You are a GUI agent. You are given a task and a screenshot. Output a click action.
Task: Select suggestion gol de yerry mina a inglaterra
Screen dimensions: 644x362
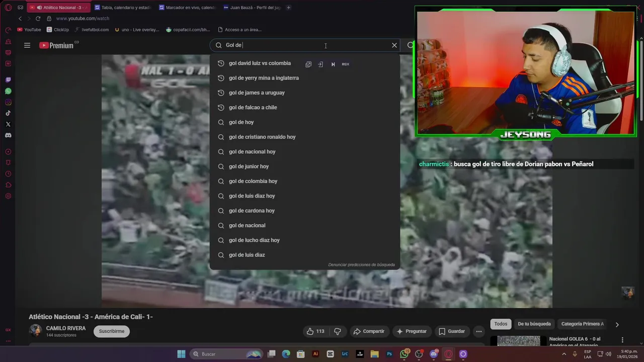click(305, 78)
